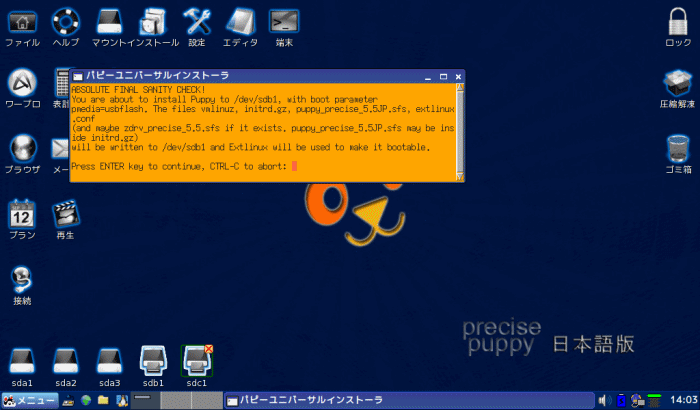Click the installer window title text
This screenshot has height=410, width=700.
click(158, 75)
